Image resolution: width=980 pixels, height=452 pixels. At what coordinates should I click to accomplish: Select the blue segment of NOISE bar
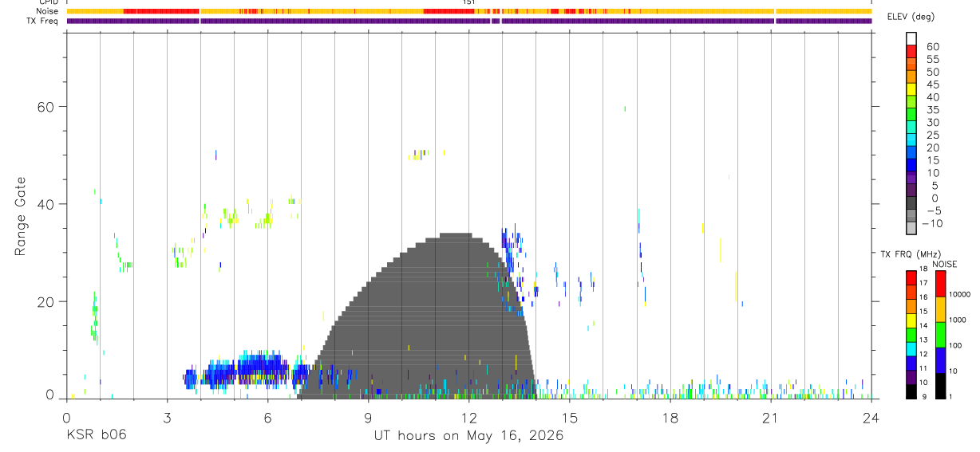point(940,360)
